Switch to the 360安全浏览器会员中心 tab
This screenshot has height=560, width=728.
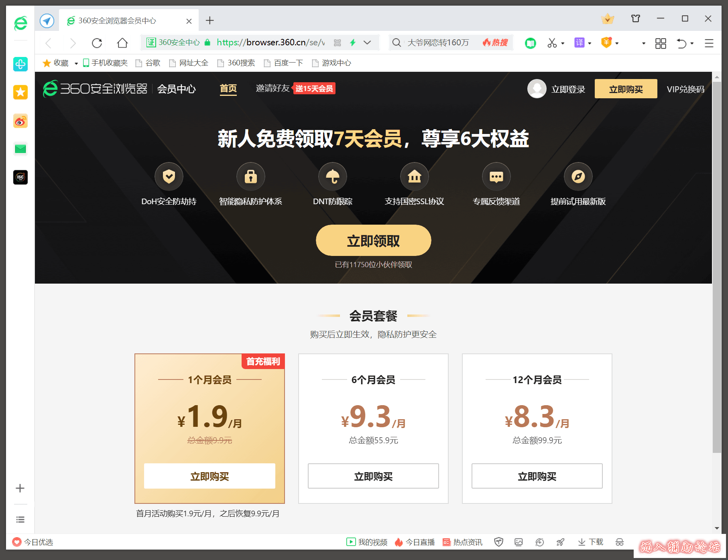[x=129, y=20]
